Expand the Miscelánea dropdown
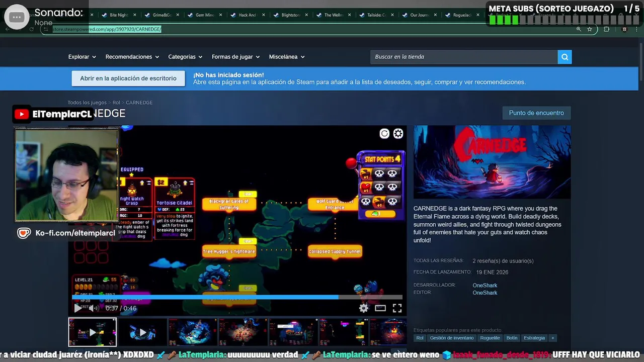This screenshot has height=362, width=644. point(287,57)
